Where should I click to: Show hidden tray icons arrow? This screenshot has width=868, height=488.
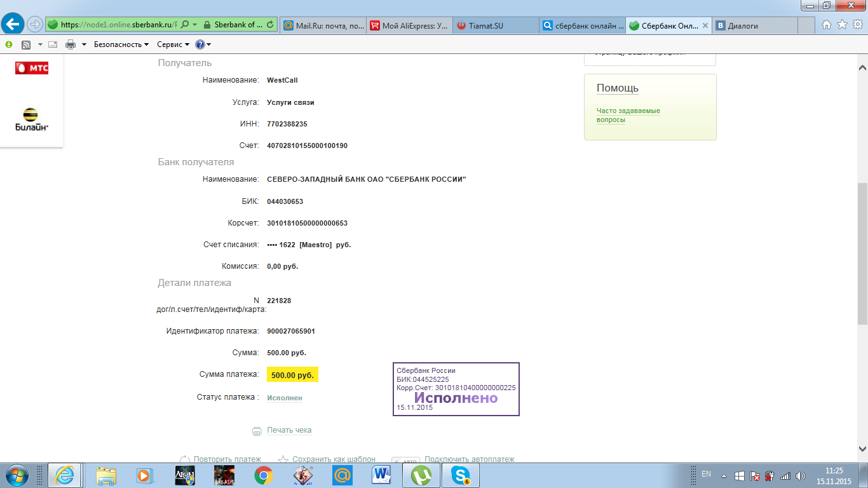point(724,475)
